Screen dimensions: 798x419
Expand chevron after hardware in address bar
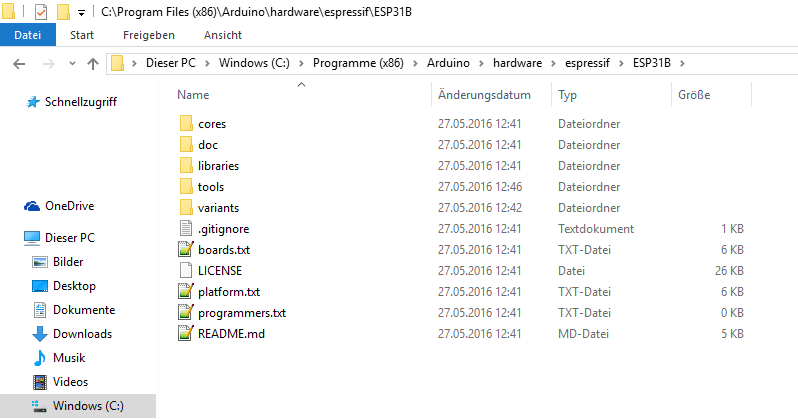point(554,63)
